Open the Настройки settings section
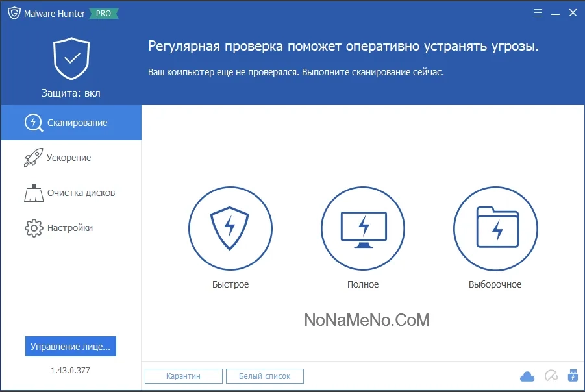The height and width of the screenshot is (392, 585). pyautogui.click(x=71, y=228)
